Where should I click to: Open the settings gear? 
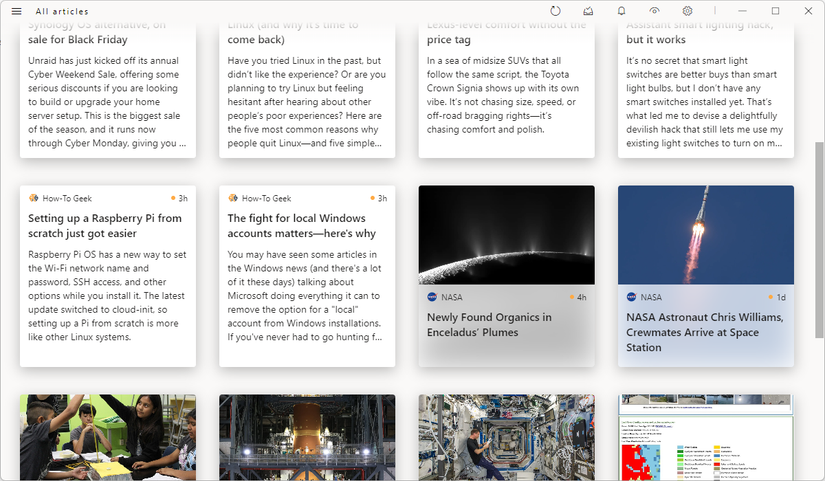[x=687, y=11]
